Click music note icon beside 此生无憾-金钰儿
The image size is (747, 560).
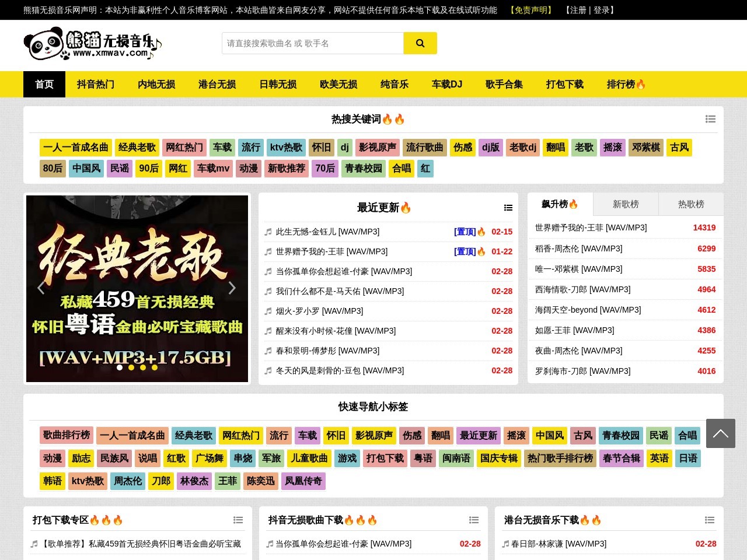point(268,232)
